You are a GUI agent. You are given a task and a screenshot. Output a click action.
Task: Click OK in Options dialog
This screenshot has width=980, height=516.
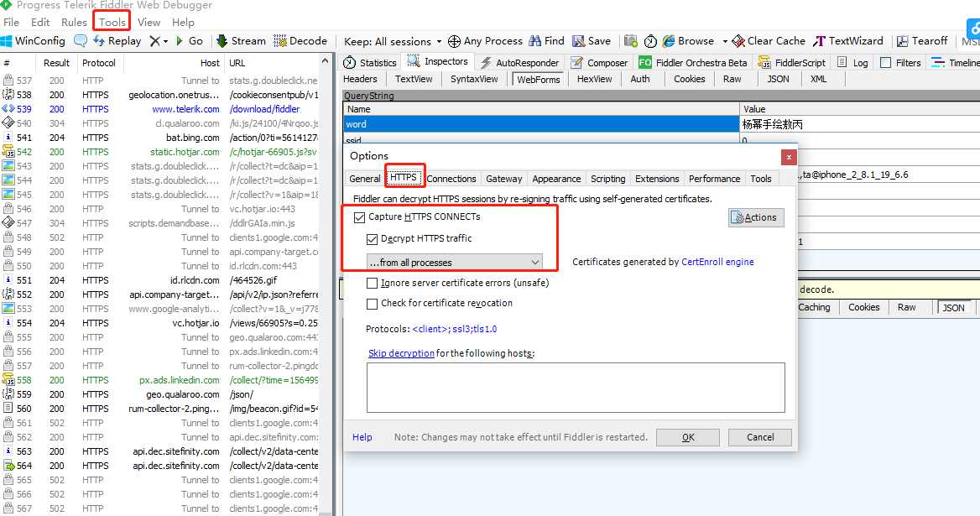click(x=688, y=437)
